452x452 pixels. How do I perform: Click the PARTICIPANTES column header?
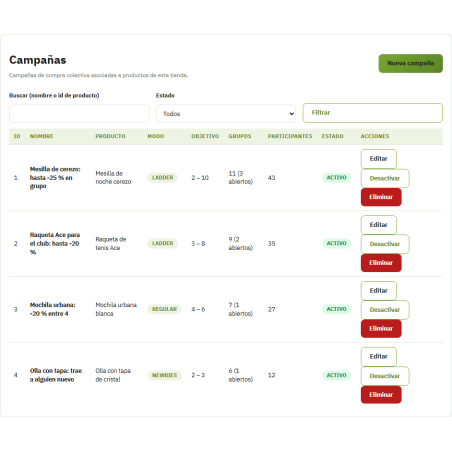tap(290, 136)
